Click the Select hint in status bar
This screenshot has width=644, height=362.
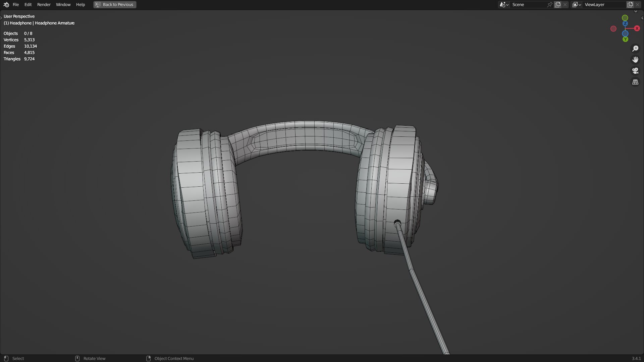pos(18,359)
